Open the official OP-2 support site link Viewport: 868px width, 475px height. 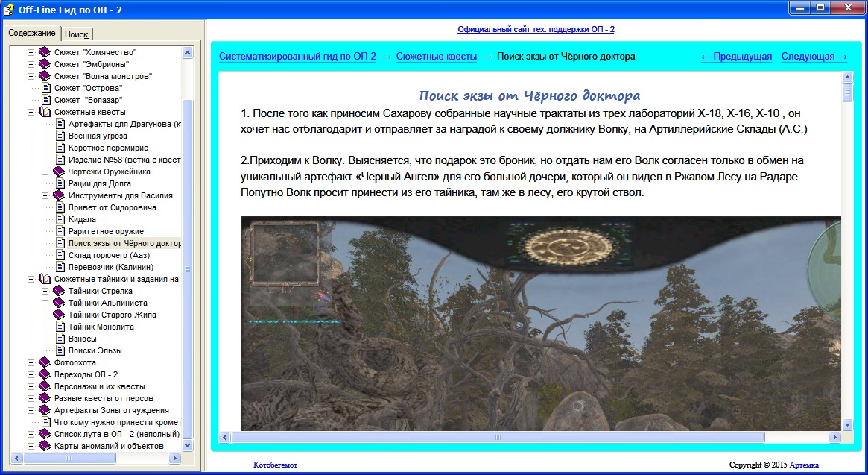pyautogui.click(x=536, y=29)
